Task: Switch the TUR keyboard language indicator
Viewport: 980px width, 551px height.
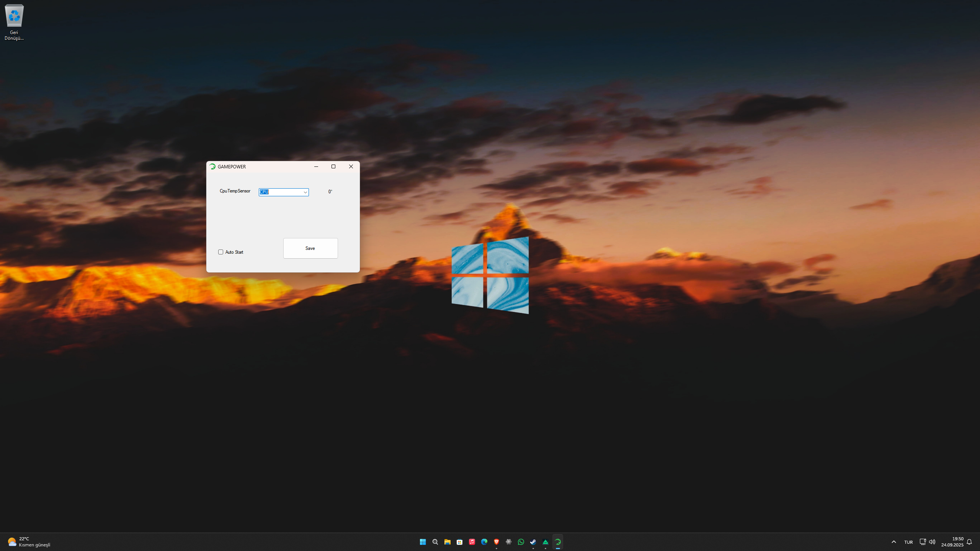Action: [x=908, y=542]
